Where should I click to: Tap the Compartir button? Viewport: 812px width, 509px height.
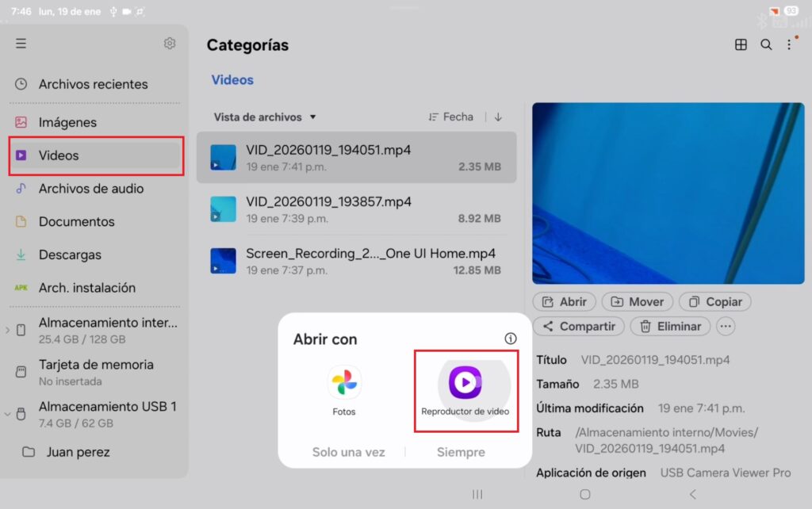coord(578,326)
